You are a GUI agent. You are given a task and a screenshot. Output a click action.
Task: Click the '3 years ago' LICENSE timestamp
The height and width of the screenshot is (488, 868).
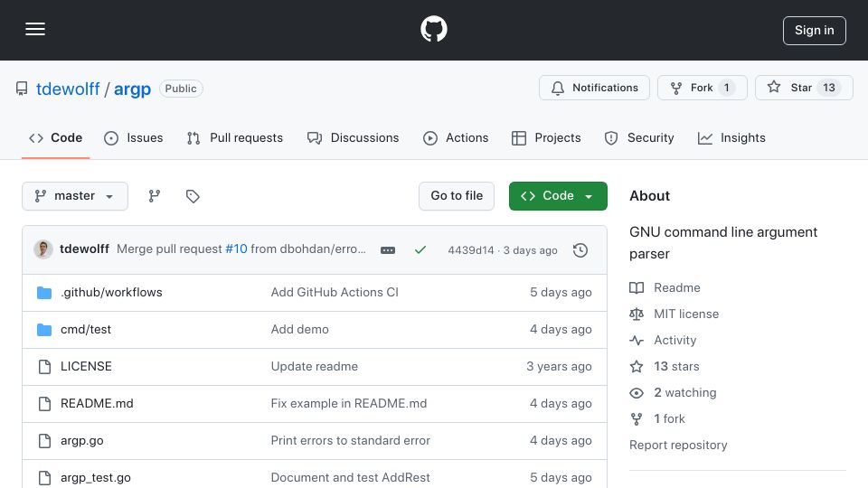(x=559, y=366)
